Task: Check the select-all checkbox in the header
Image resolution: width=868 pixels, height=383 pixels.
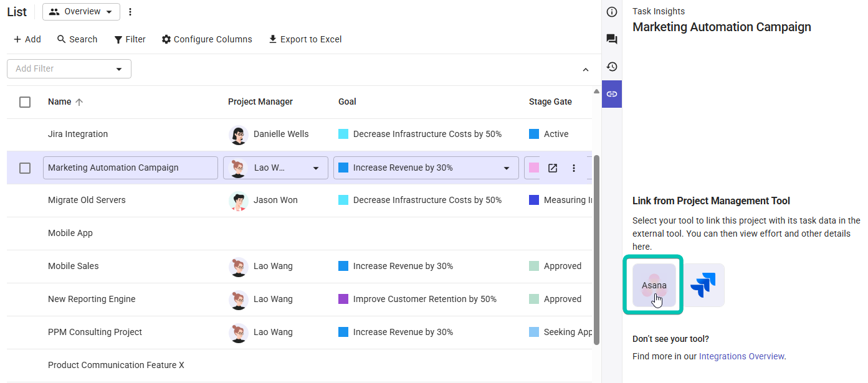Action: click(x=25, y=102)
